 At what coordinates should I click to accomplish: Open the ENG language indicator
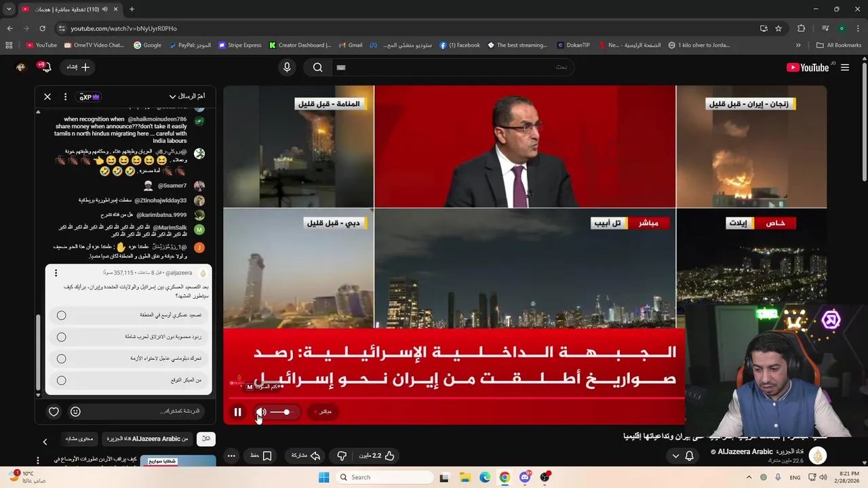coord(795,477)
